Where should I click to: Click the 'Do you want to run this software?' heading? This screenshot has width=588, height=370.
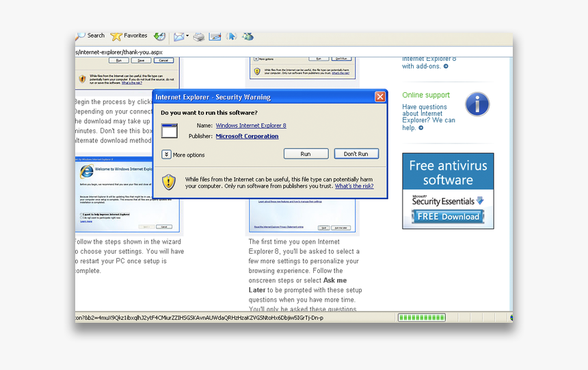click(209, 113)
